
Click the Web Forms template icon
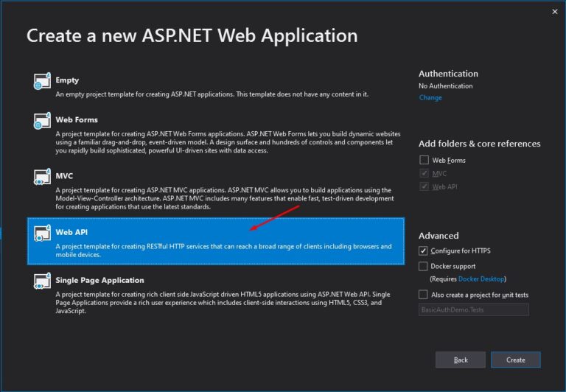(42, 121)
